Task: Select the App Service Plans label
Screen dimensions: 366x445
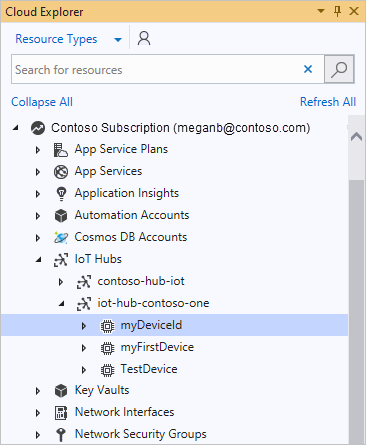Action: point(121,149)
